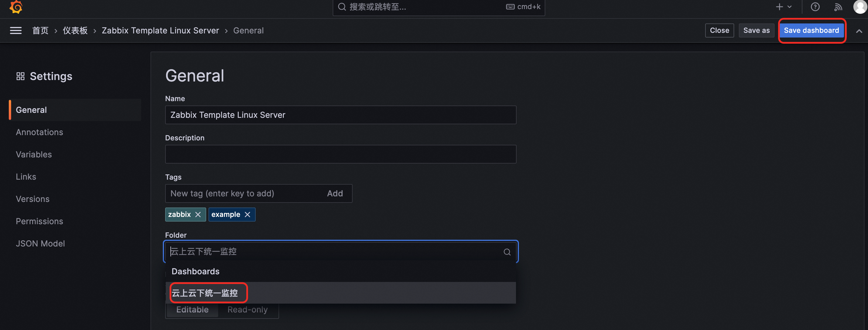Click the General breadcrumb text
The height and width of the screenshot is (330, 868).
coord(249,31)
